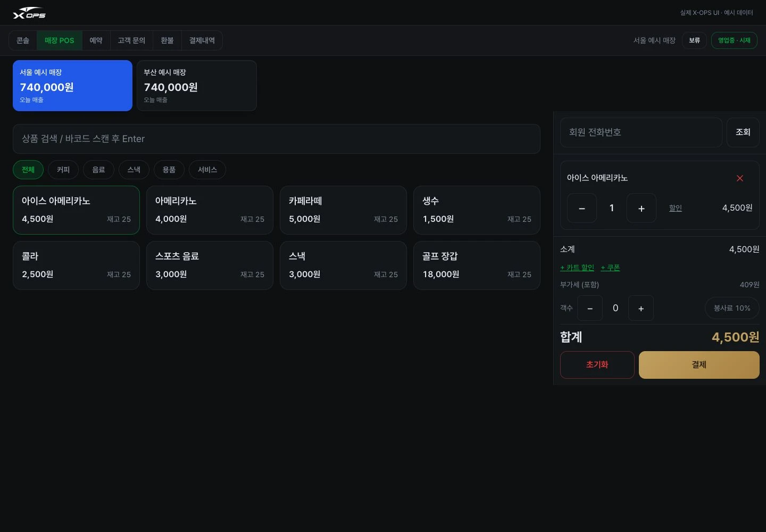This screenshot has height=532, width=766.
Task: Decrease the 객수 guest count
Action: click(x=590, y=308)
